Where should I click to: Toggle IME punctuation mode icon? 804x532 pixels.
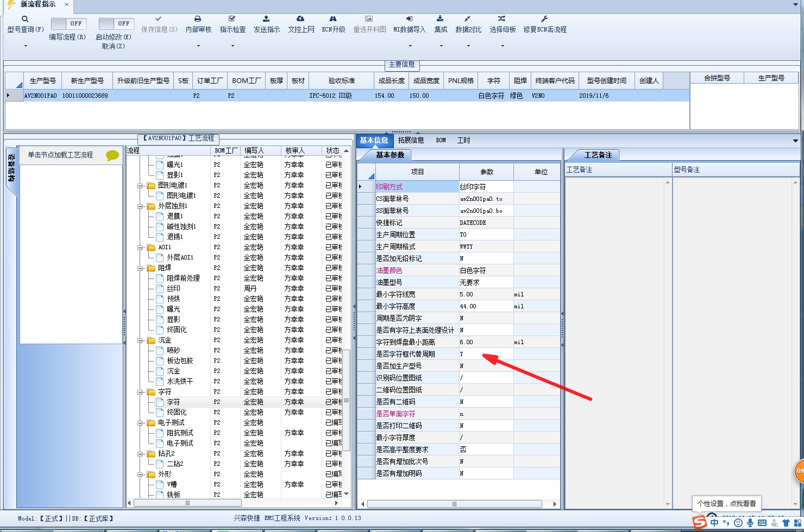click(726, 523)
